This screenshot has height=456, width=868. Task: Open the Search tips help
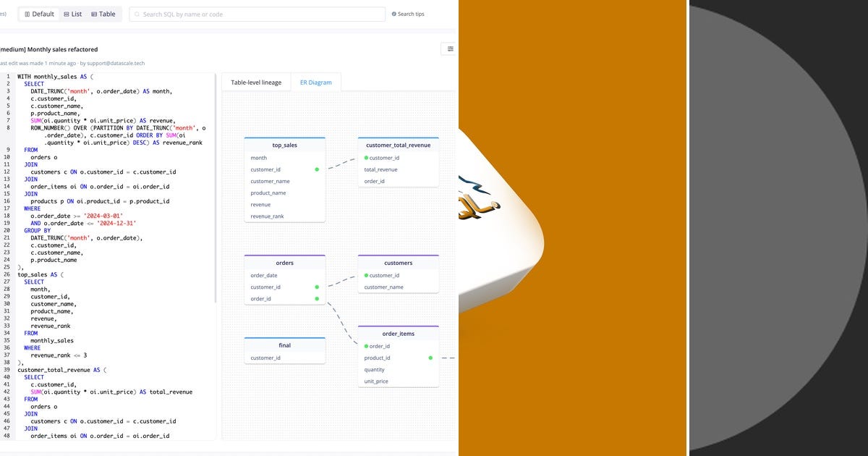pos(404,14)
